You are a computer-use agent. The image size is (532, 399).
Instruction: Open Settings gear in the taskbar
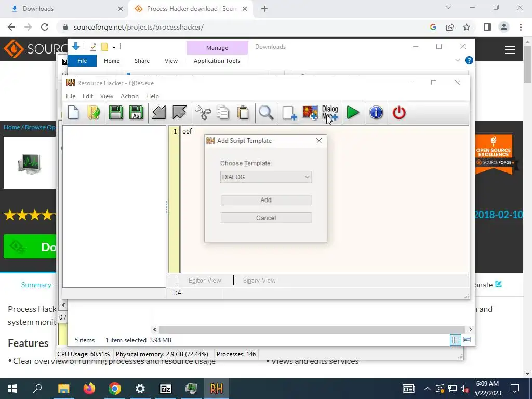tap(140, 389)
